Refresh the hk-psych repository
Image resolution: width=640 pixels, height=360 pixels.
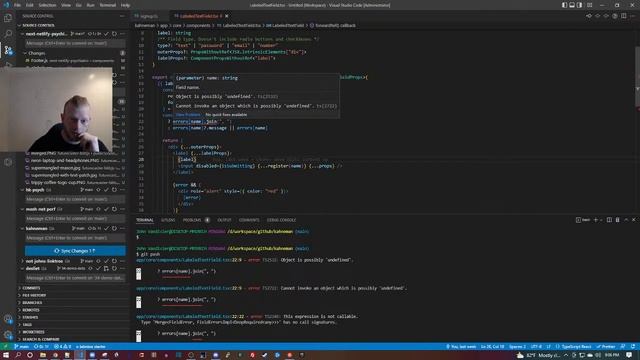[114, 190]
